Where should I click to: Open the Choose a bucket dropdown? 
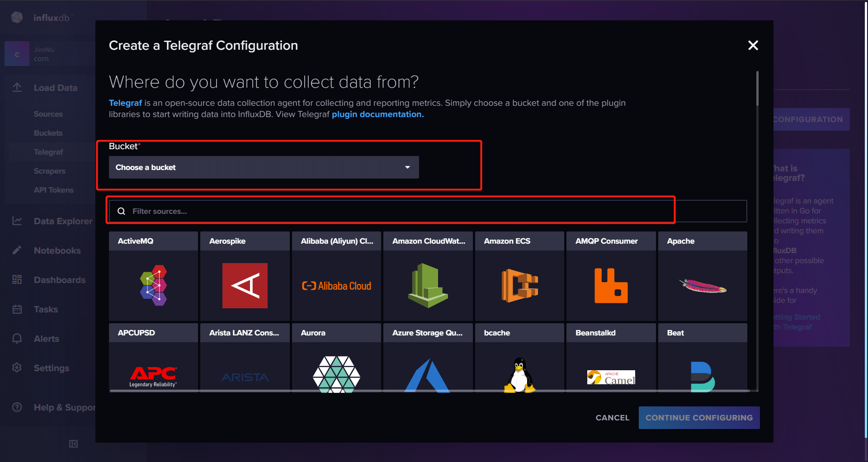(x=264, y=167)
